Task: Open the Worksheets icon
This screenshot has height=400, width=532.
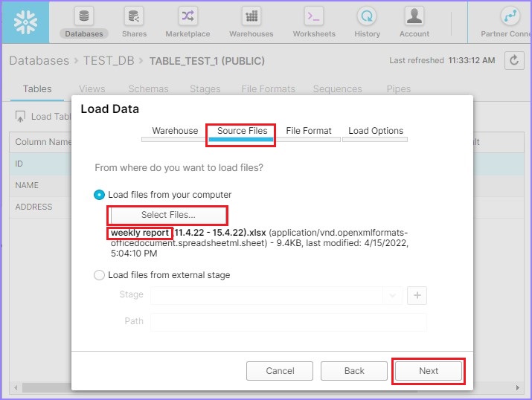Action: [x=314, y=16]
